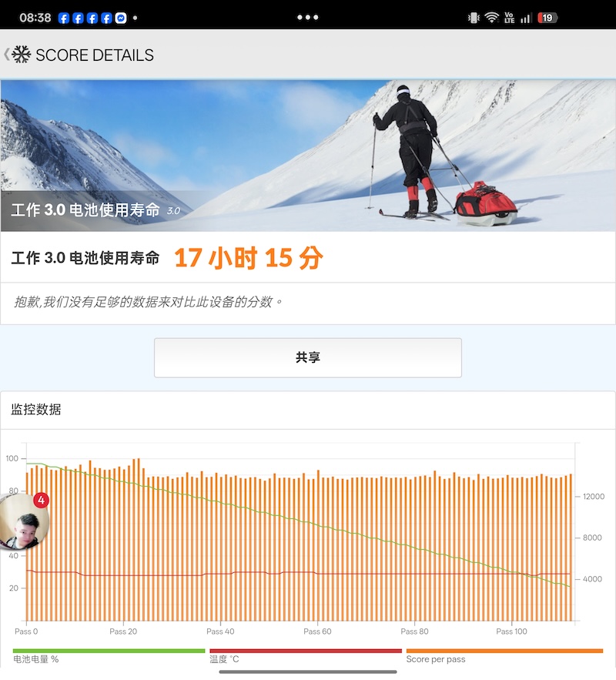616x680 pixels.
Task: Tap the 监控数据 section header
Action: pyautogui.click(x=36, y=410)
